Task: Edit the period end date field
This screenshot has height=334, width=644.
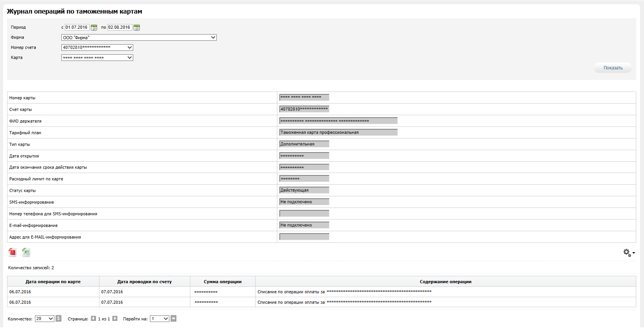Action: [120, 27]
